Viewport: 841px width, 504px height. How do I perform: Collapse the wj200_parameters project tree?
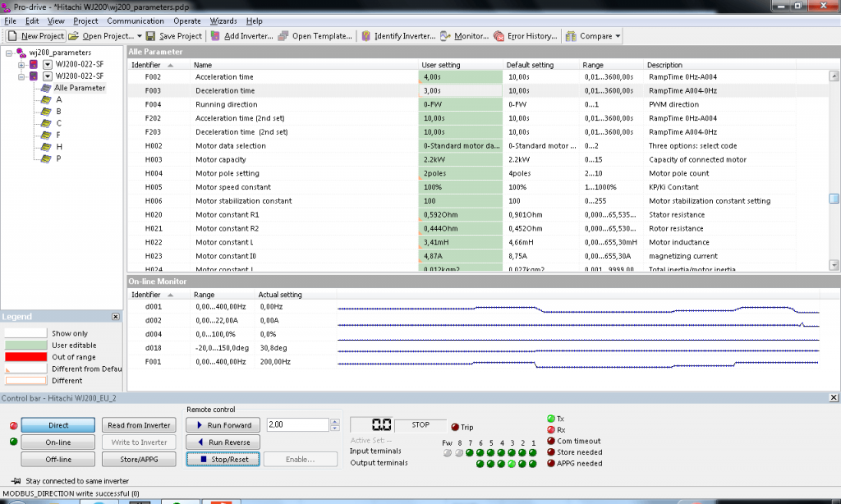pos(9,53)
